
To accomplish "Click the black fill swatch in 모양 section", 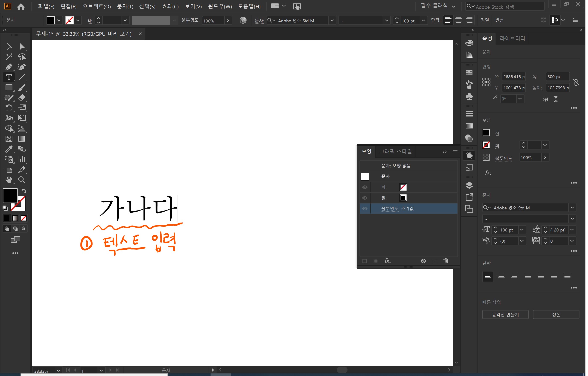I will point(486,133).
